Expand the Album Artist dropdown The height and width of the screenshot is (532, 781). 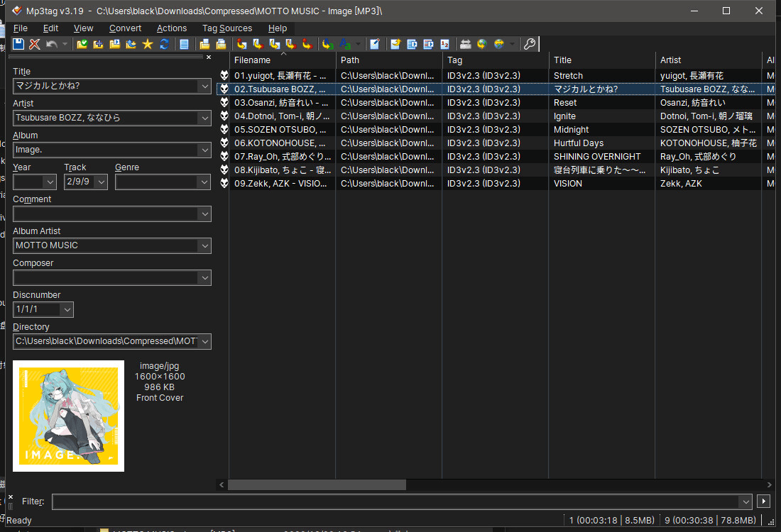click(204, 245)
